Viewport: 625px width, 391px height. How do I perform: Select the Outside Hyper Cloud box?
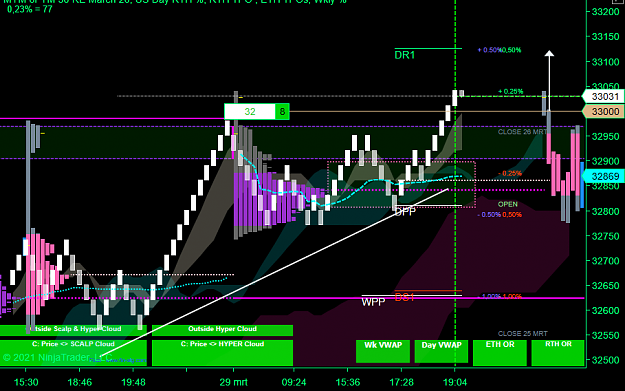point(222,330)
